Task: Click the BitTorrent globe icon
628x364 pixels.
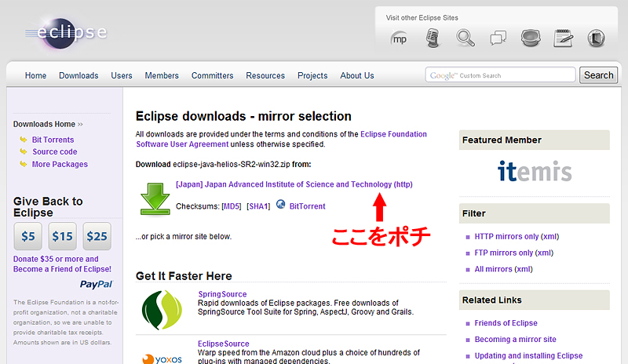Action: 281,204
